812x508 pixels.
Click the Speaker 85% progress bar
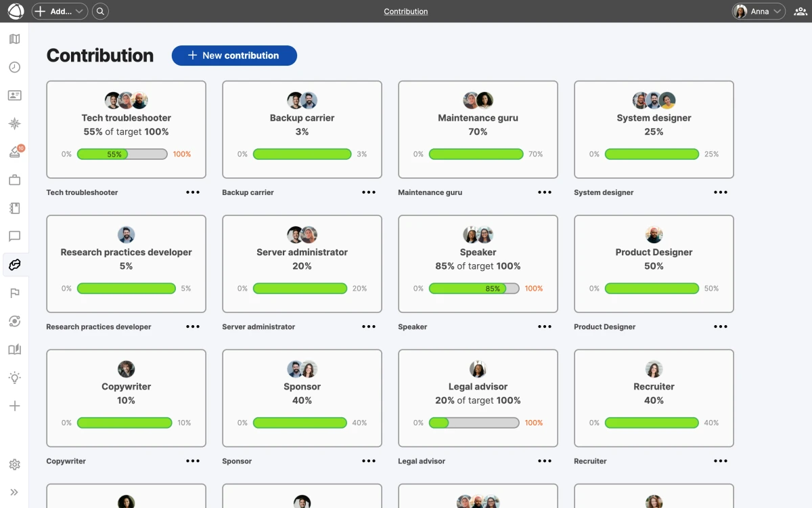point(474,288)
